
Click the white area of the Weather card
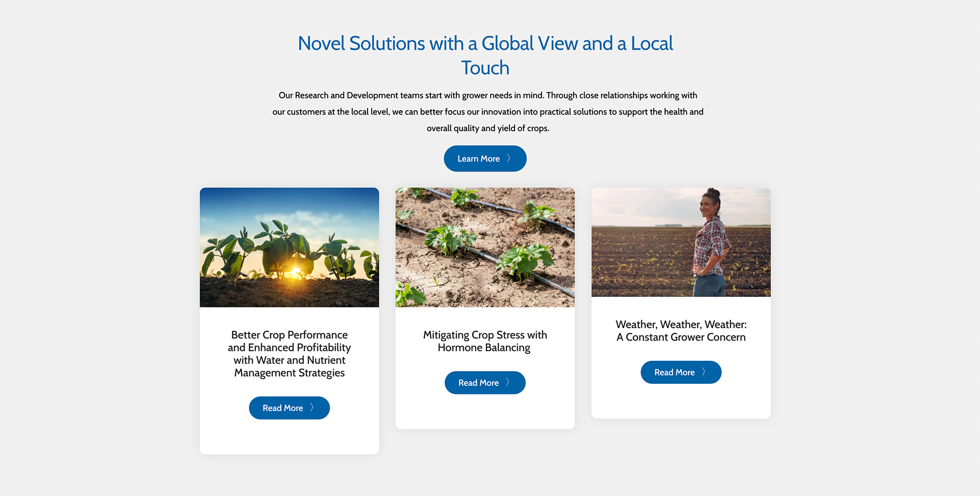coord(681,401)
